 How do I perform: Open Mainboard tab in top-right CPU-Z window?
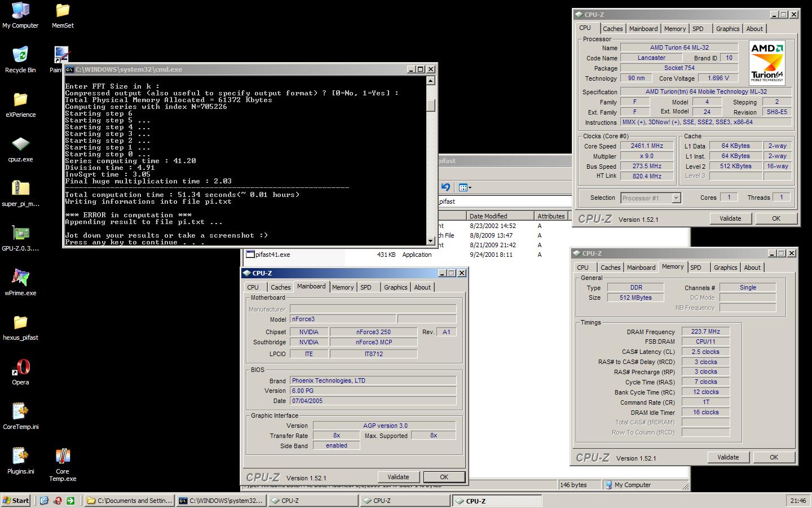click(x=643, y=29)
